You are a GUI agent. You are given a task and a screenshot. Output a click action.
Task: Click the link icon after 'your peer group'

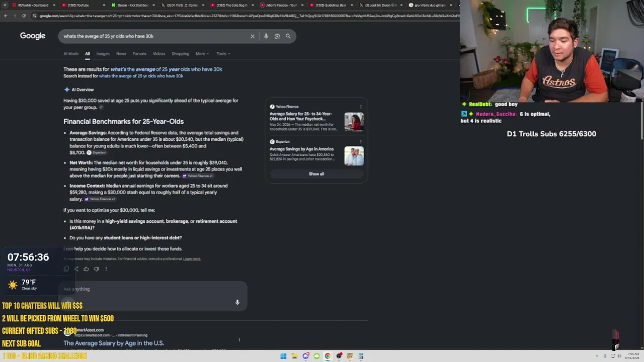(x=101, y=108)
